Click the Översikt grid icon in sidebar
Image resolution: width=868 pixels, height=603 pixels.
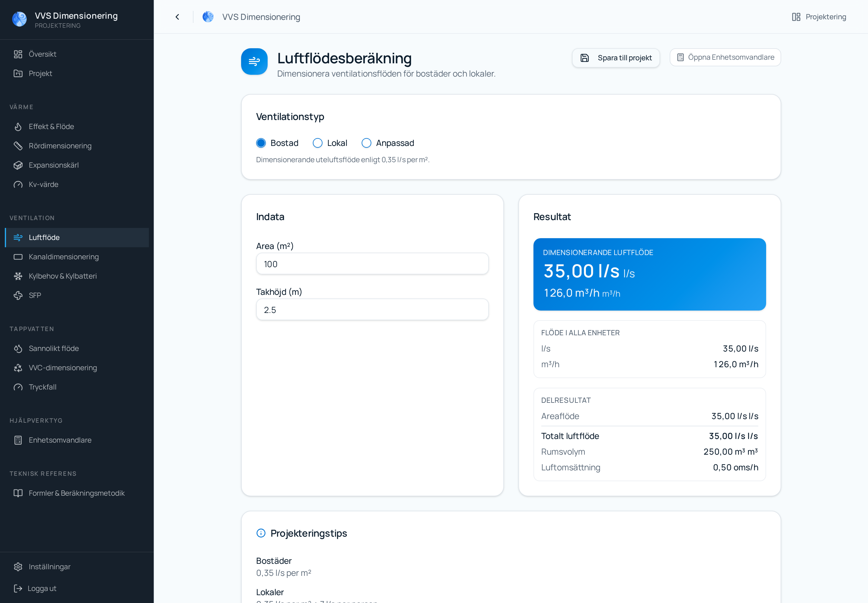coord(18,54)
